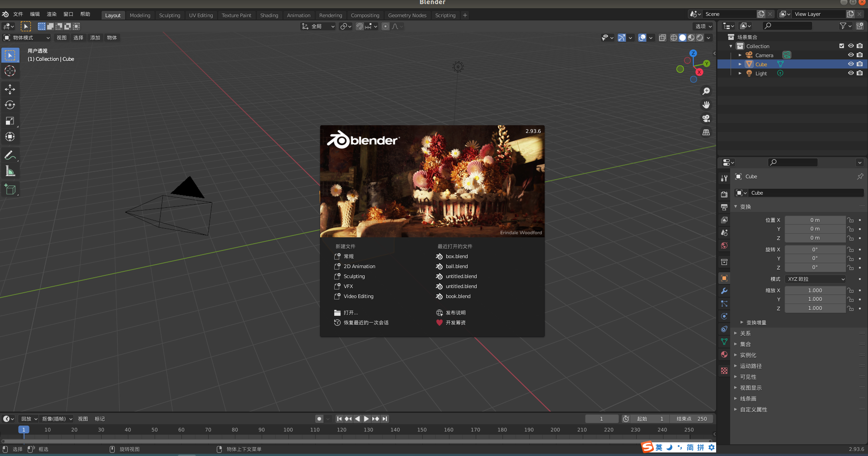Select the Scale tool
Screen dimensions: 868x456
coord(10,121)
